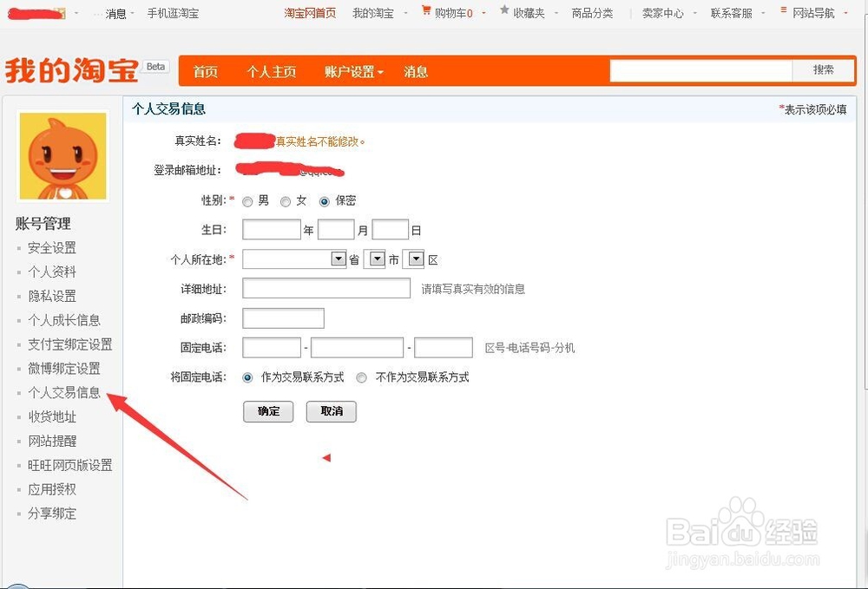This screenshot has height=589, width=868.
Task: Click the 详细地址 input field
Action: click(326, 288)
